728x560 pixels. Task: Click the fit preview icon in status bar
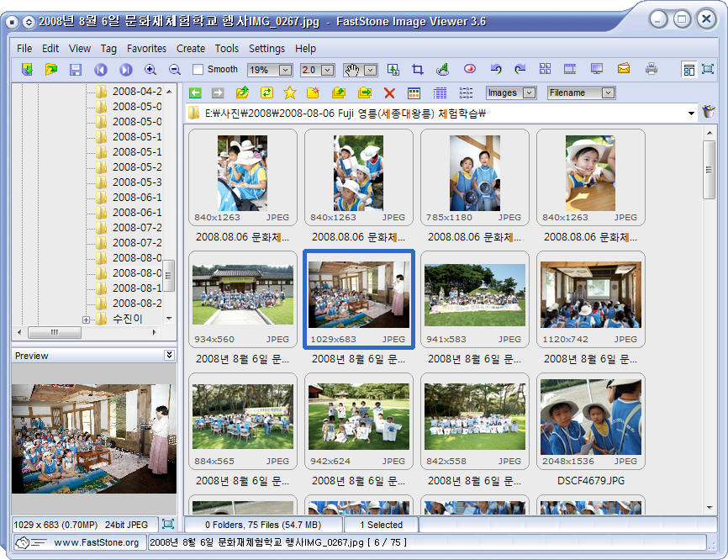coord(167,524)
